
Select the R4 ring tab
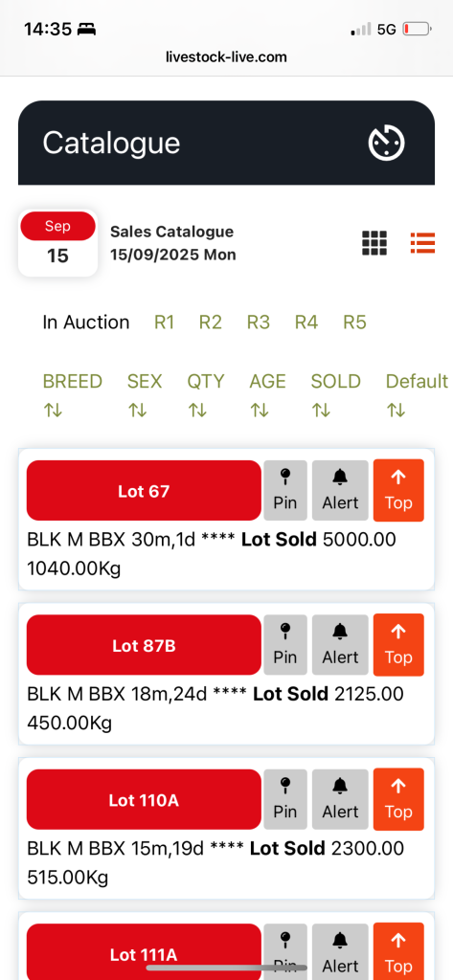click(x=306, y=323)
